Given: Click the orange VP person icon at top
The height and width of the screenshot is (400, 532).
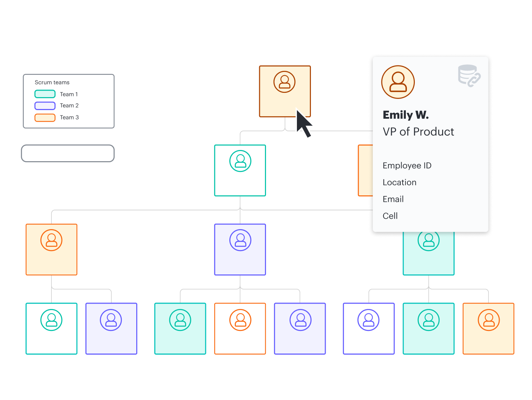Looking at the screenshot, I should tap(285, 82).
